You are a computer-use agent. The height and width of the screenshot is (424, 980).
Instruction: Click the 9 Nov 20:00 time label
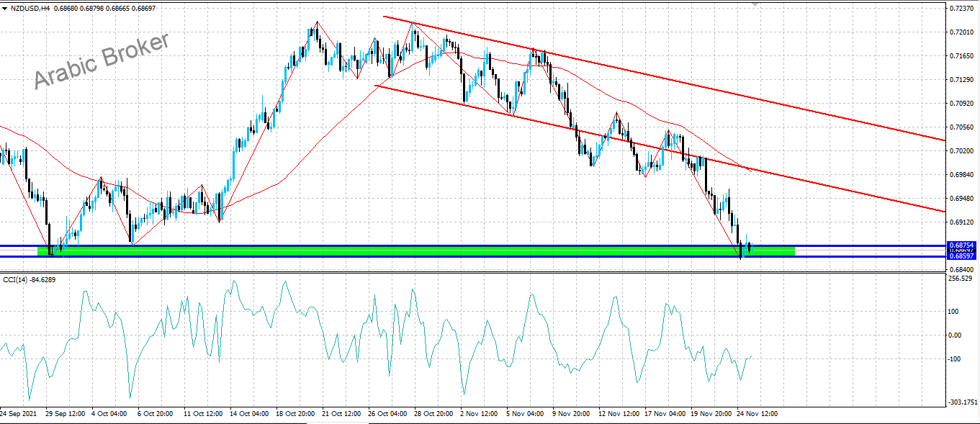pos(572,415)
